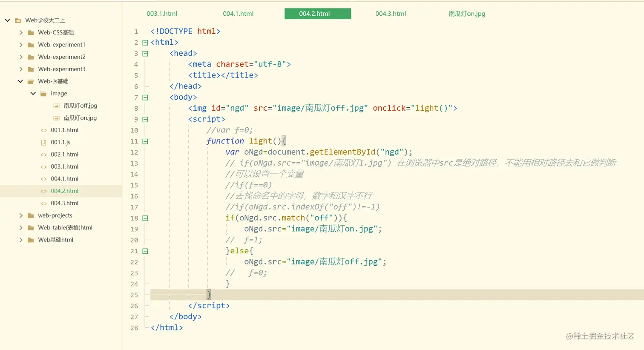Click the code icon beside 004.2.html in tree

(43, 191)
